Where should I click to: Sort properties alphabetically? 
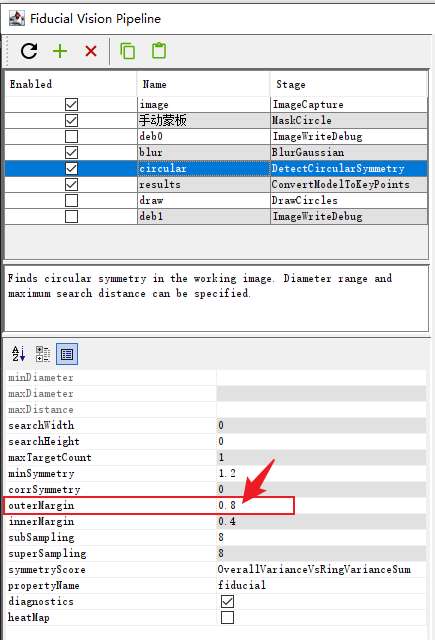18,353
